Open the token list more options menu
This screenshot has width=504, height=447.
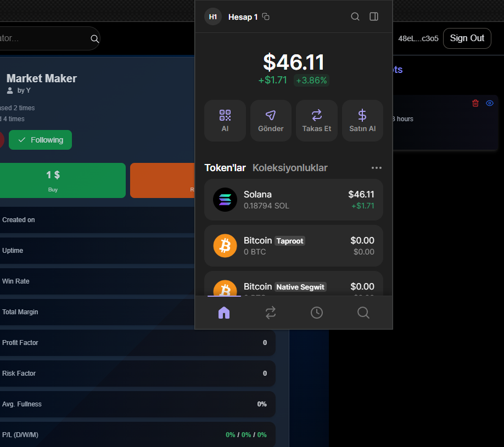tap(377, 168)
